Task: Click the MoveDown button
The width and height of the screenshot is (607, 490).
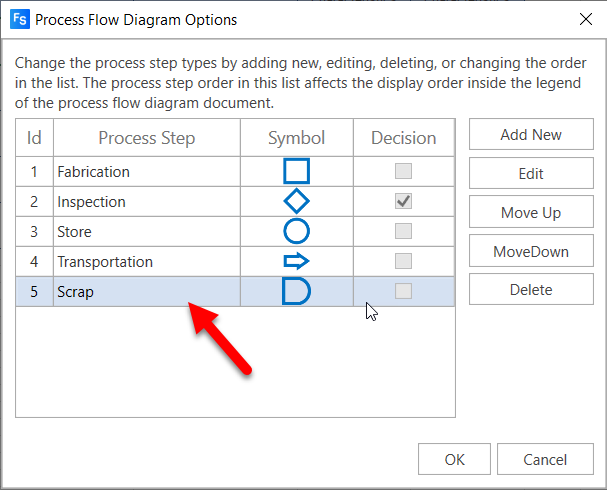Action: (531, 251)
